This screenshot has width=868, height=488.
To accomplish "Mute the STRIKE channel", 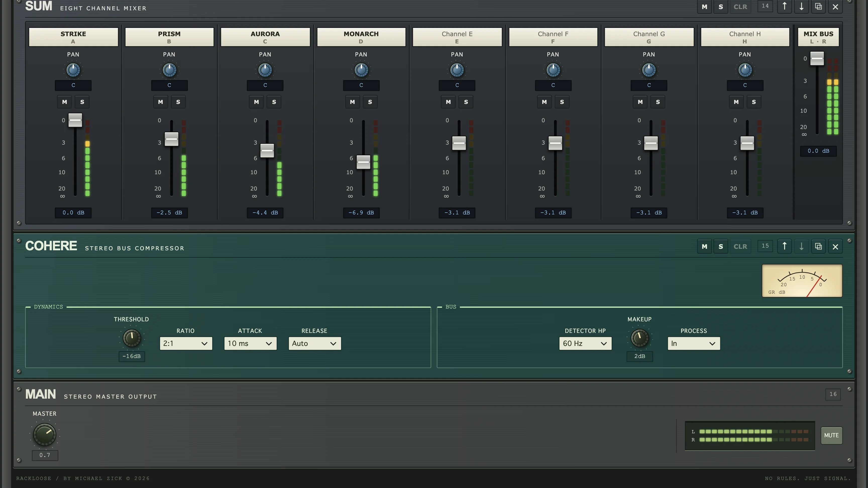I will pos(64,102).
